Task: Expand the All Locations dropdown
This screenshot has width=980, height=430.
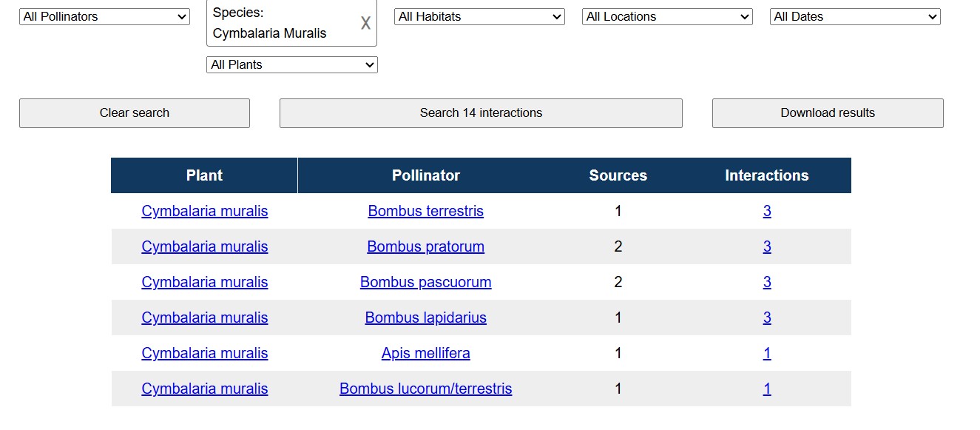Action: [667, 16]
